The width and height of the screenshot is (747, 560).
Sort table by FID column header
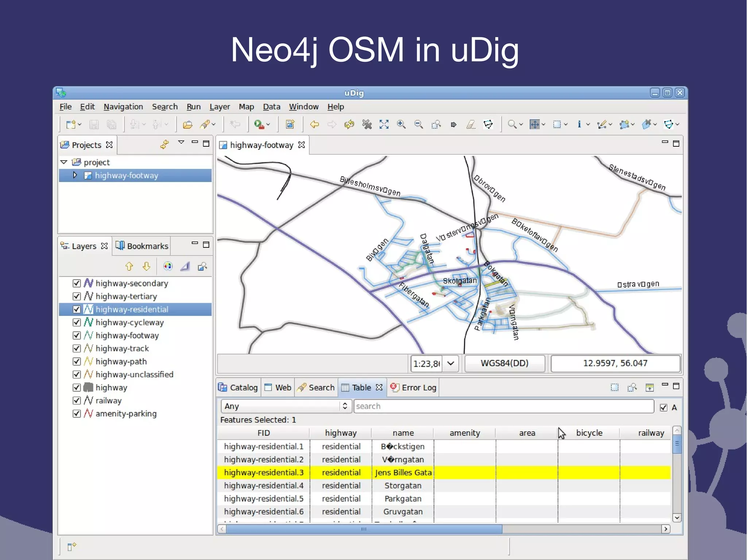click(x=264, y=433)
